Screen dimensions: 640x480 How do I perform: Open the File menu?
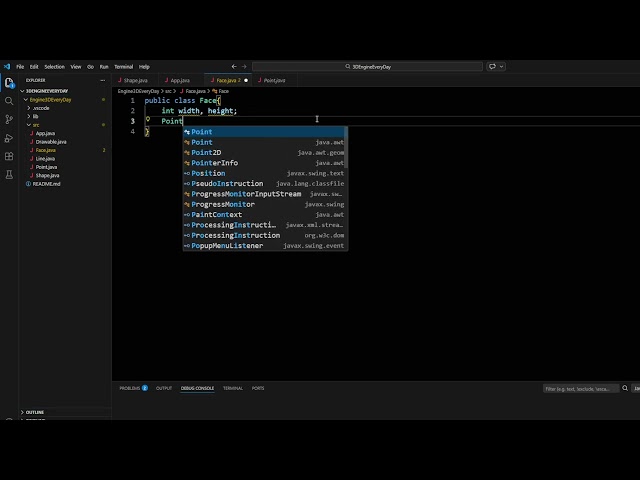click(20, 67)
